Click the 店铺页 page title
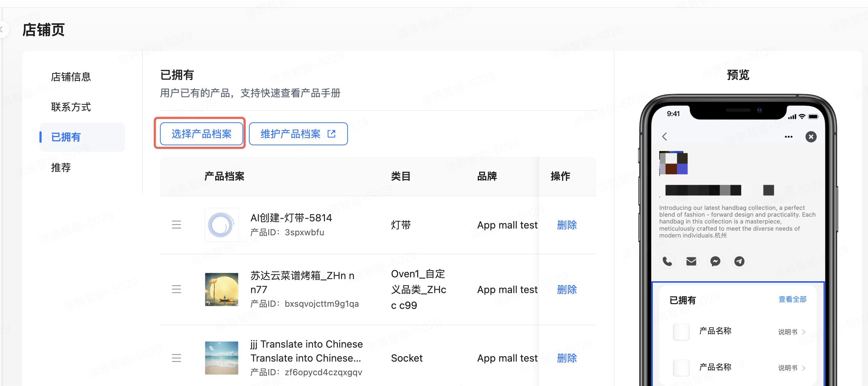Screen dimensions: 868x386 43,30
